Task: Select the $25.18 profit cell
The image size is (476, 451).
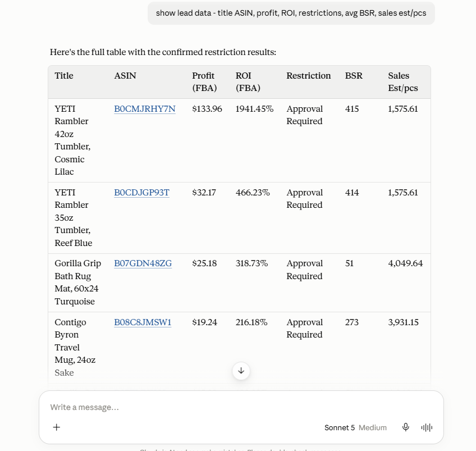Action: [204, 263]
